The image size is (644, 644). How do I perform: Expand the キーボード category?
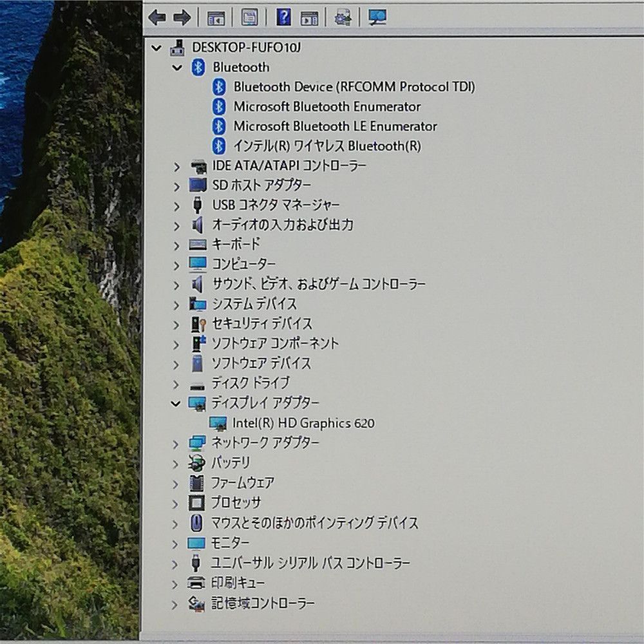tap(176, 245)
